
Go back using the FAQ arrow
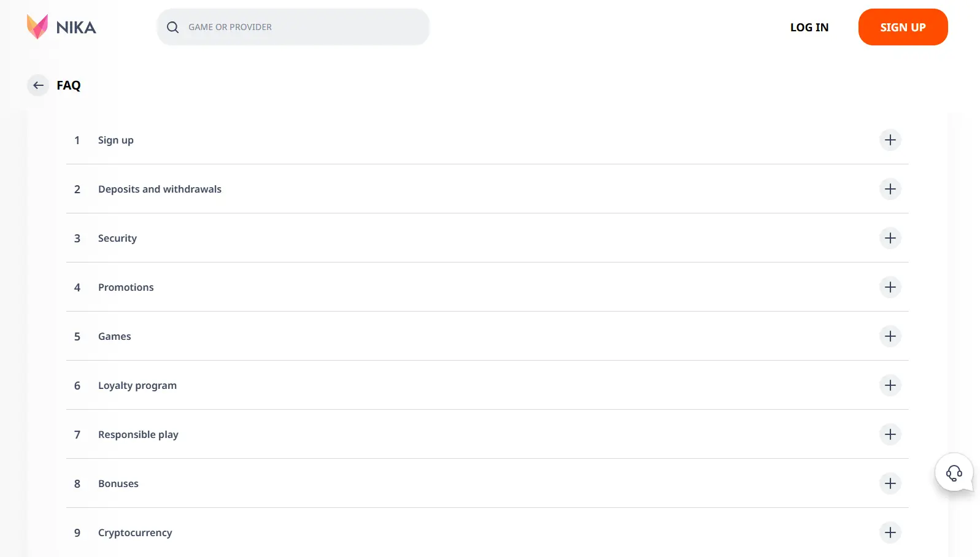[38, 85]
